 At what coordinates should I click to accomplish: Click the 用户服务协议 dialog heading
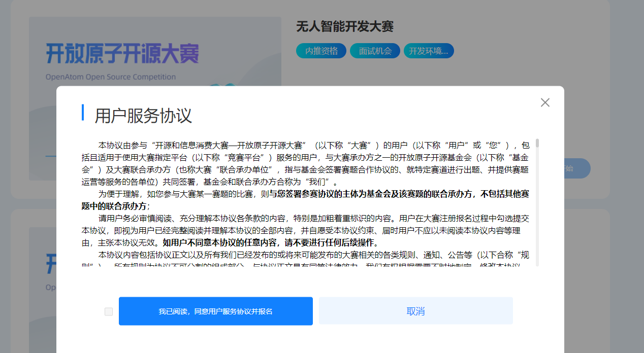pyautogui.click(x=143, y=116)
